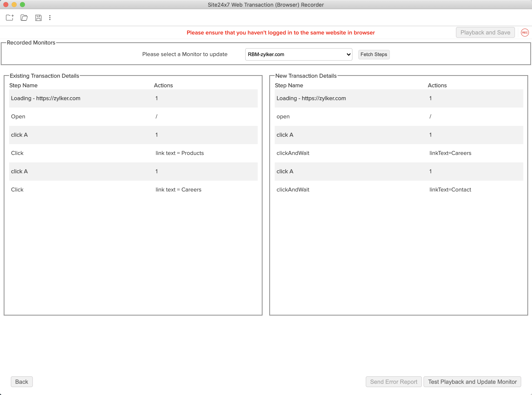
Task: Click the Send Error Report button
Action: (394, 382)
